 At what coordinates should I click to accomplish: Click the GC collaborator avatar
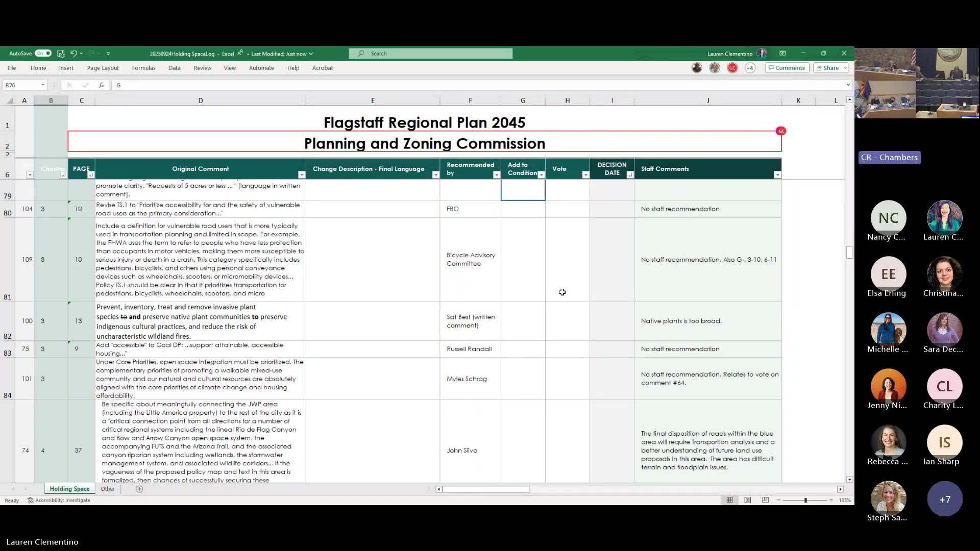click(x=732, y=68)
